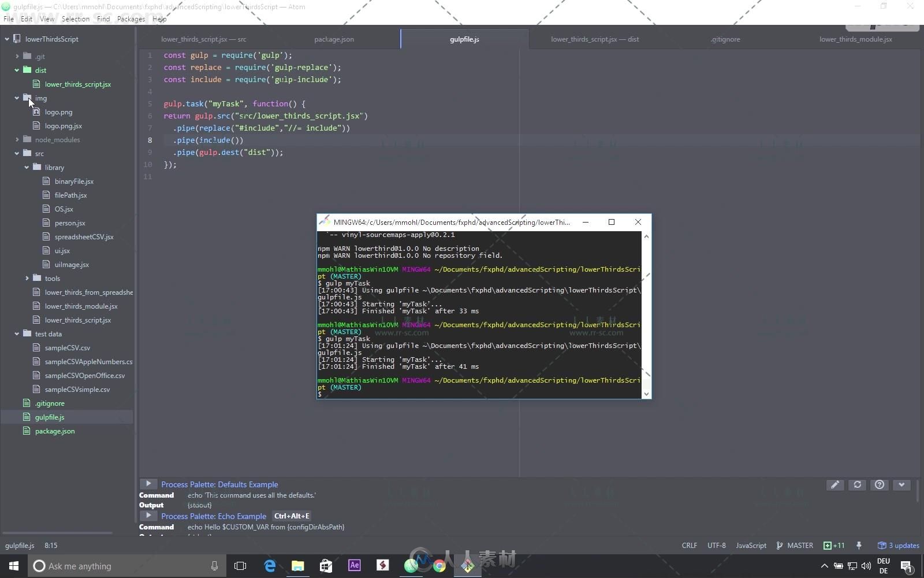Switch to the lower_thirds_script.jsx — src tab
Screen dimensions: 924x578
point(203,39)
